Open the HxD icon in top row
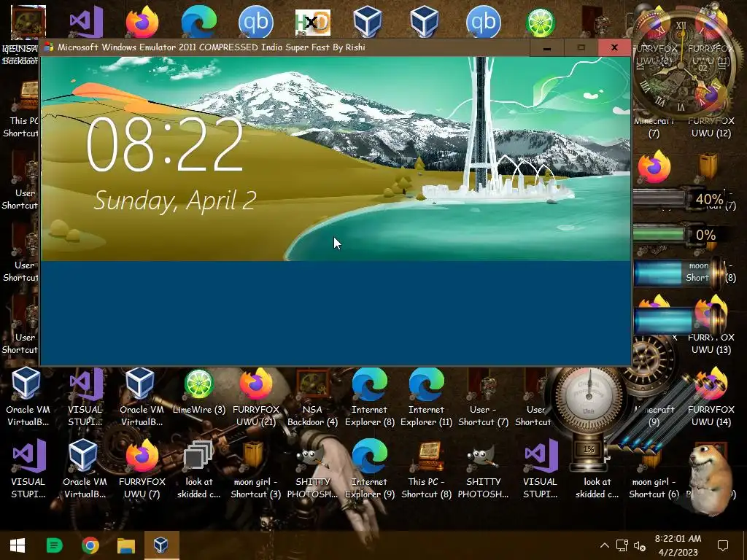The height and width of the screenshot is (560, 747). click(312, 22)
